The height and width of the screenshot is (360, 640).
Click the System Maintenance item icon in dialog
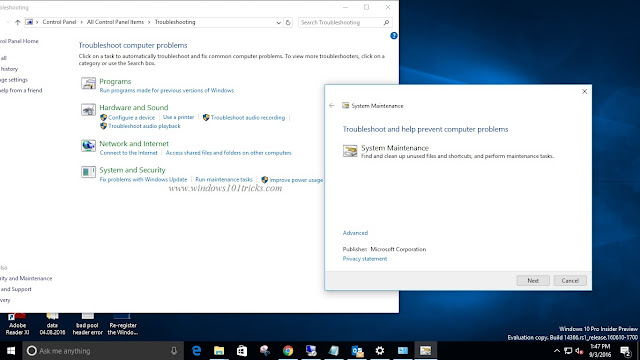tap(350, 151)
